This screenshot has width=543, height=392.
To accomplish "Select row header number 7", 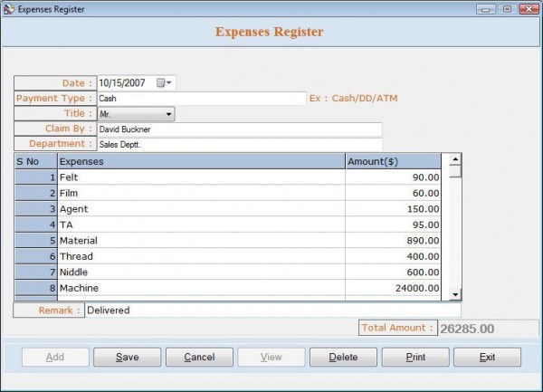I will (x=36, y=272).
